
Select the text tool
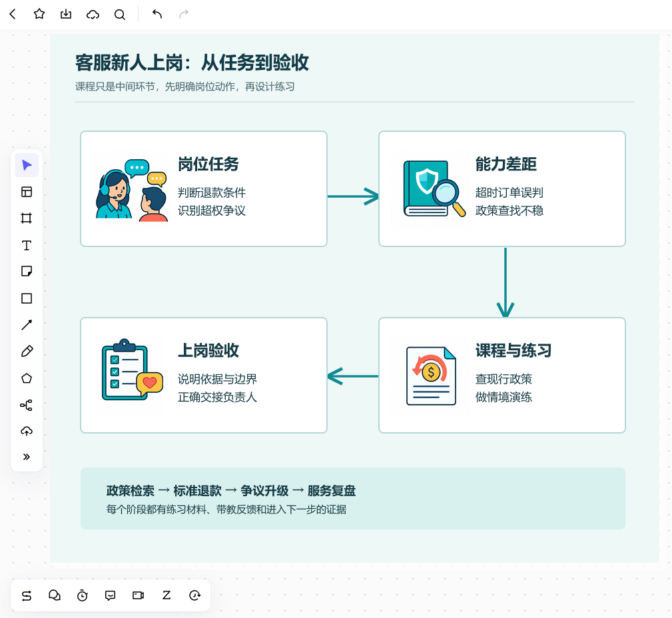(27, 245)
